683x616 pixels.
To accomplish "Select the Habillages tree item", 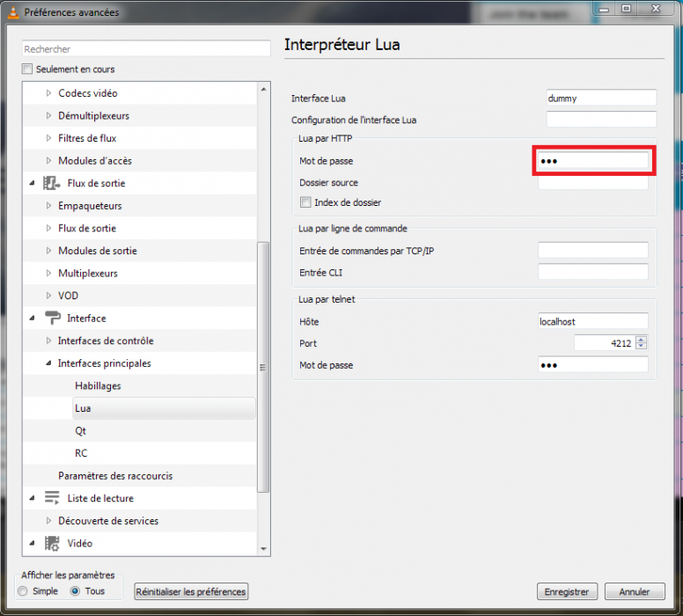I will 98,385.
